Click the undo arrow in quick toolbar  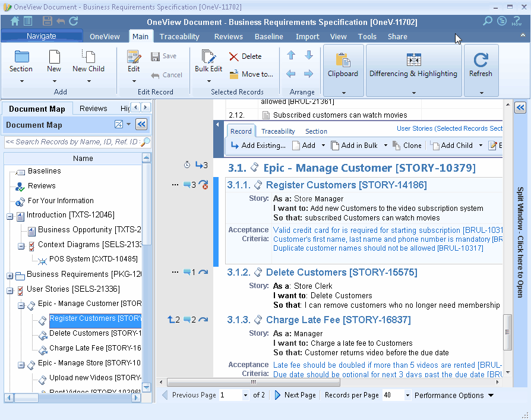click(61, 21)
